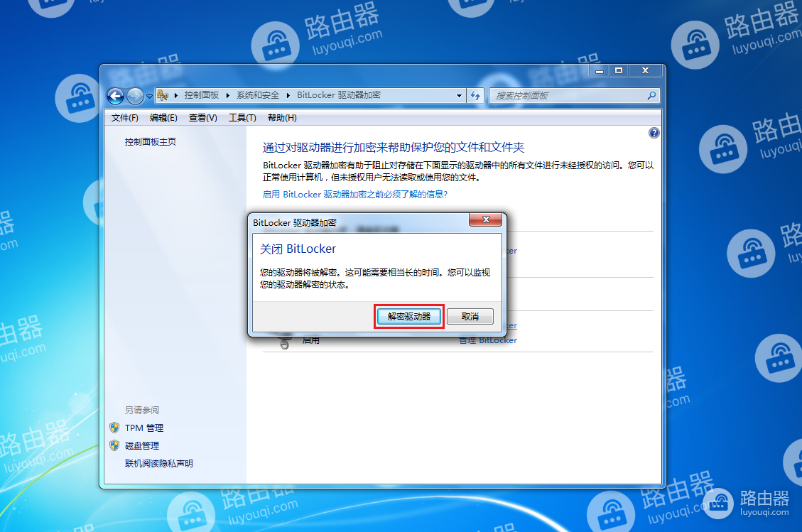
Task: Click the TPM 管理 shield icon
Action: pyautogui.click(x=114, y=428)
